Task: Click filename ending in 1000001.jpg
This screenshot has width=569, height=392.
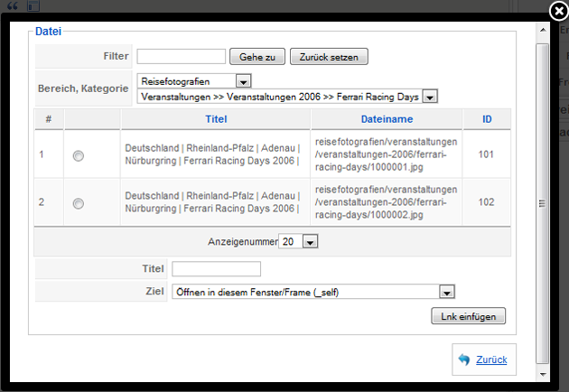Action: tap(387, 154)
